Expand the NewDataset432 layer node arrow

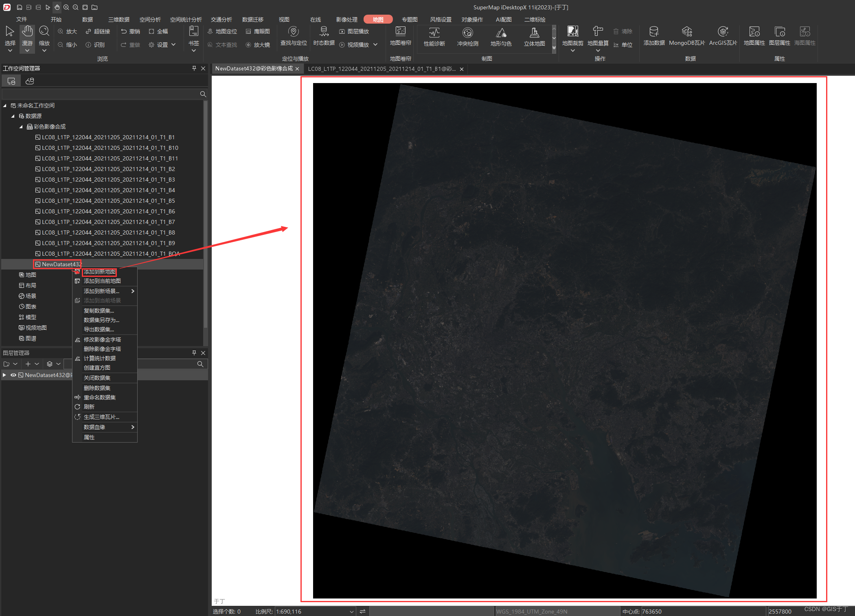point(4,375)
